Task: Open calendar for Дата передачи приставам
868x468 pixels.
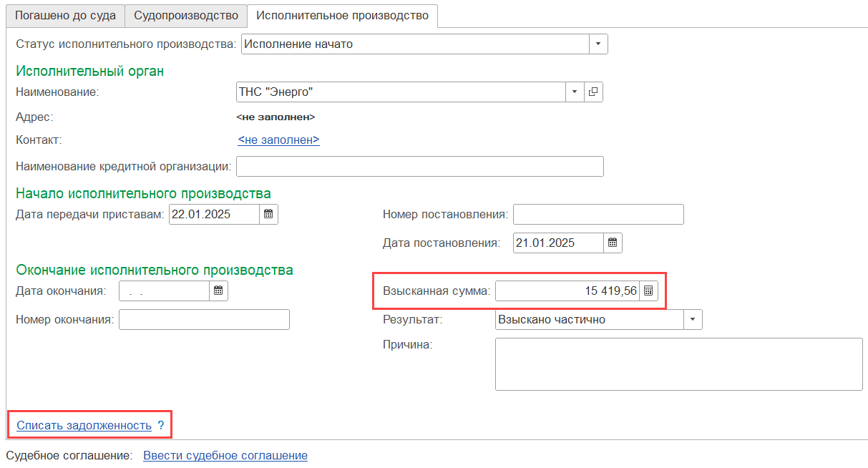Action: coord(268,214)
